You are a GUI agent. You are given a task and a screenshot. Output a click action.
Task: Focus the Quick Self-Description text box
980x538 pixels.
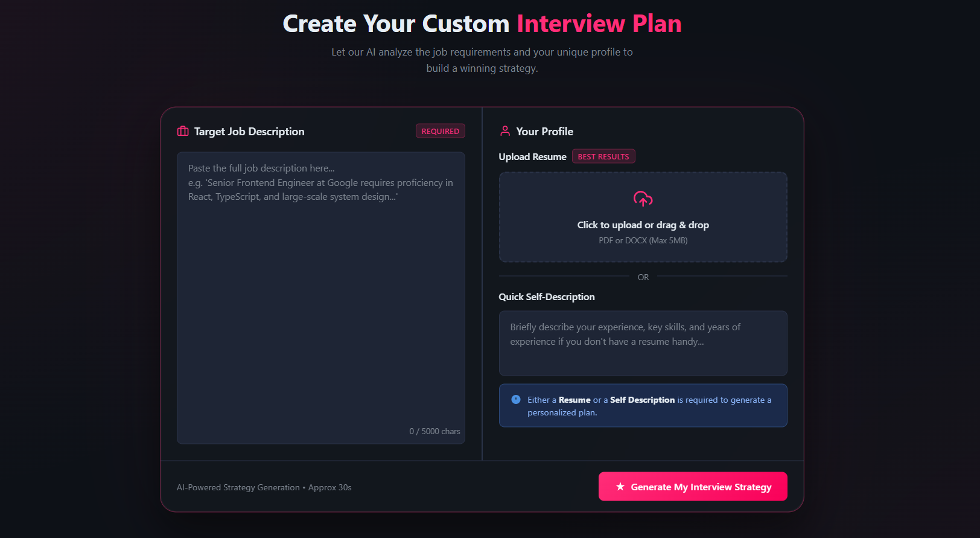point(643,343)
